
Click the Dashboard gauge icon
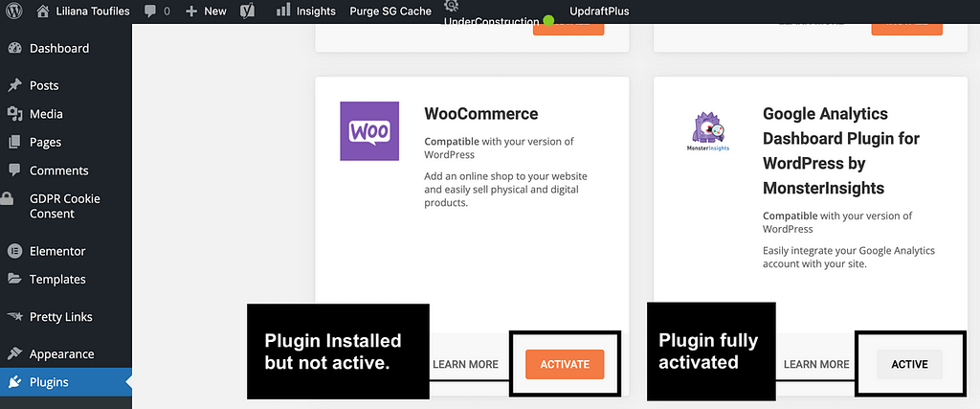click(x=15, y=48)
